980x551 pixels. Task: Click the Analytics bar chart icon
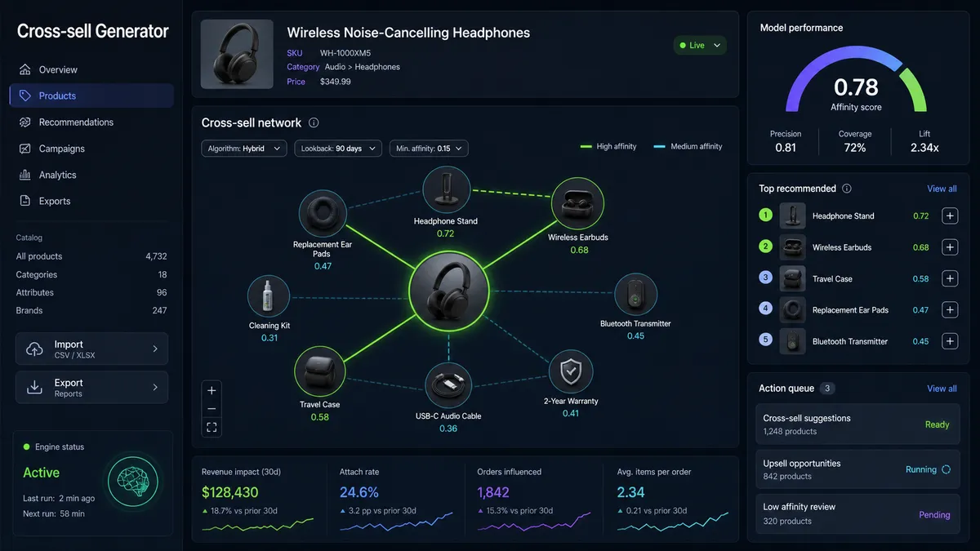point(24,175)
